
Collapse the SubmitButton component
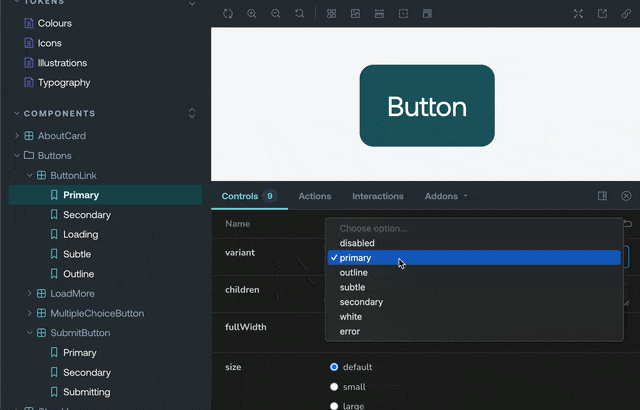[29, 332]
